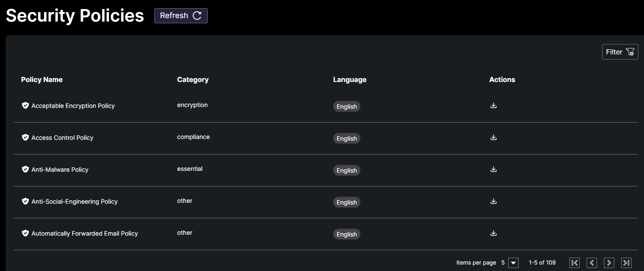Viewport: 644px width, 271px height.
Task: Download the Access Control Policy
Action: pyautogui.click(x=494, y=137)
